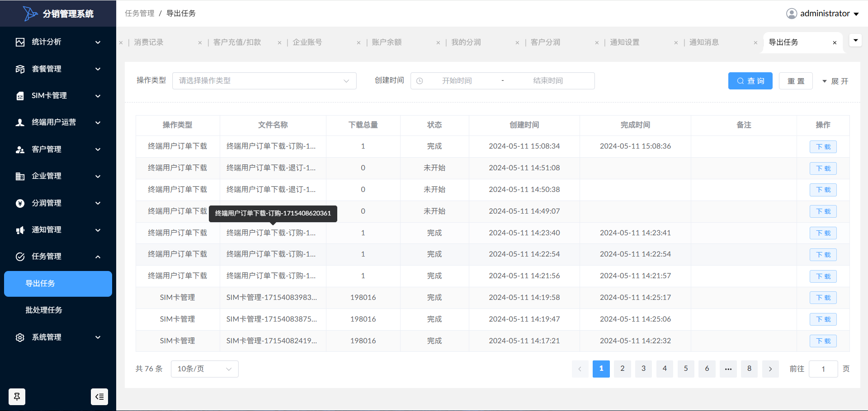This screenshot has width=868, height=411.
Task: Select the 导出任务 sidebar item
Action: click(x=58, y=284)
